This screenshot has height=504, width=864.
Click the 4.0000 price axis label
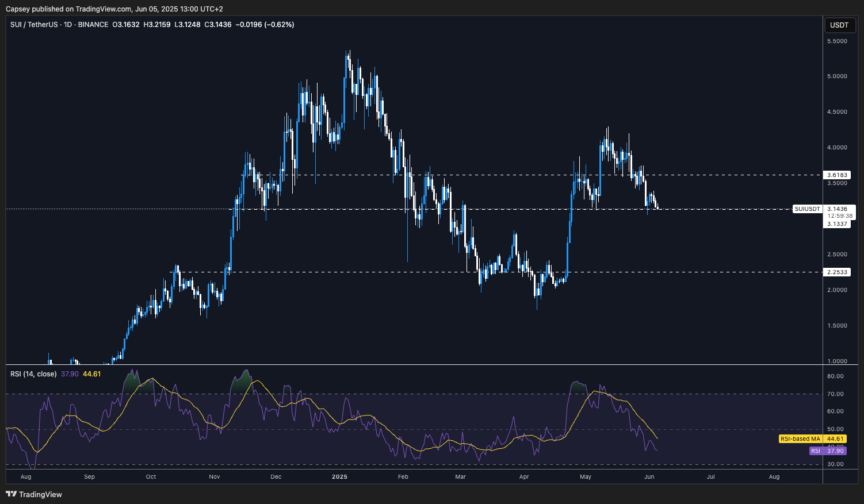tap(837, 148)
